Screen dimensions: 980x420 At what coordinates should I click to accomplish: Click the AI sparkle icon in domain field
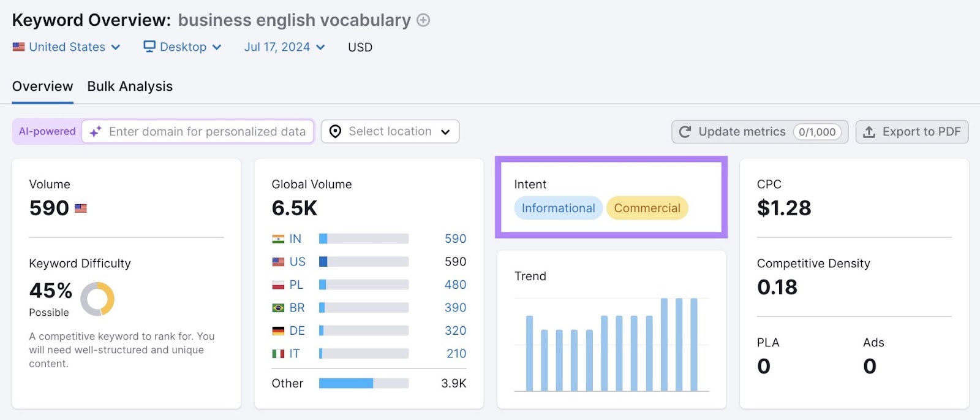[x=96, y=132]
